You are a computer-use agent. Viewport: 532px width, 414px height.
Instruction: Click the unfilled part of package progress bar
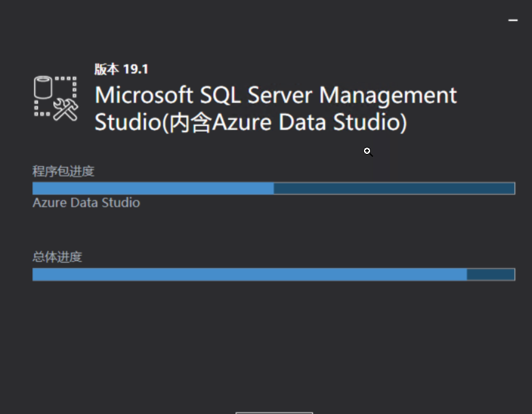tap(394, 188)
